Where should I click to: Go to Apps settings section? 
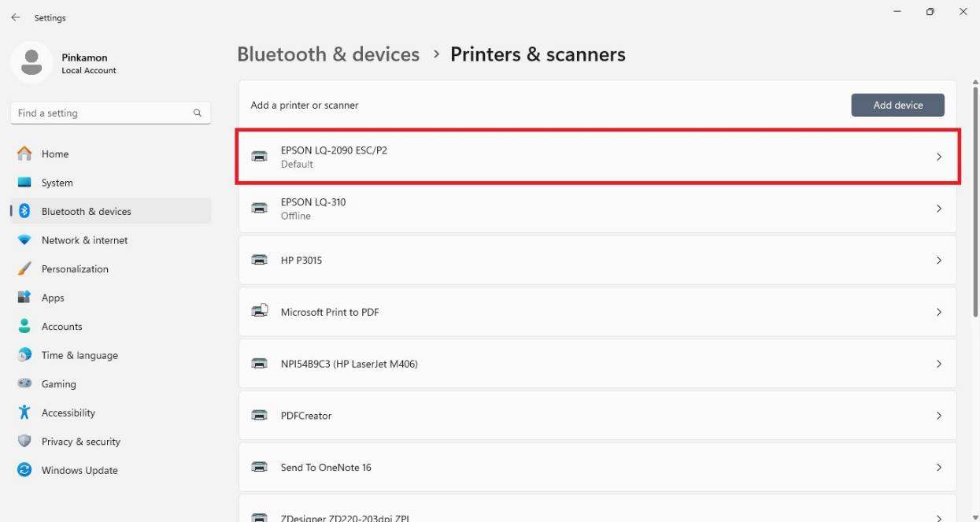tap(53, 298)
